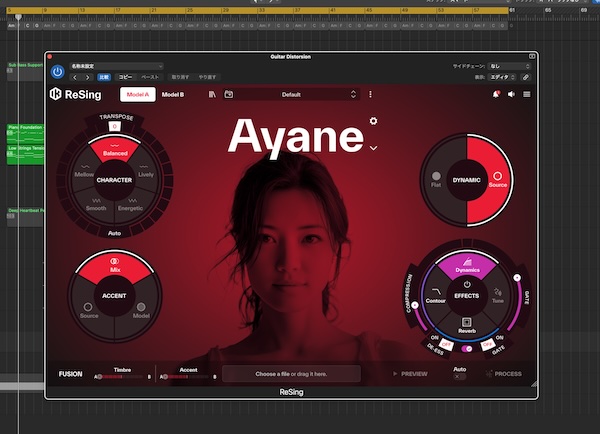Select the Energetic character segment
The width and height of the screenshot is (600, 434).
(x=130, y=205)
